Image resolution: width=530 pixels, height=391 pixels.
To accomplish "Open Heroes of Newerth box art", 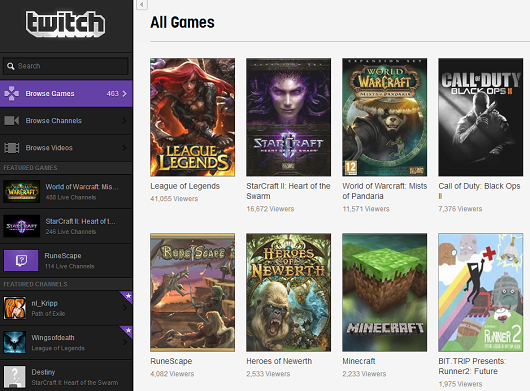I will [289, 292].
